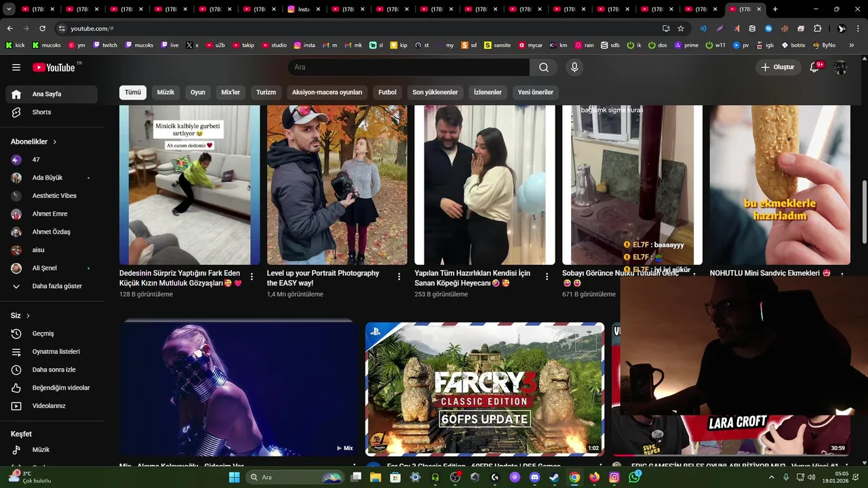Open a new Chrome tab
The width and height of the screenshot is (868, 488).
pos(775,9)
